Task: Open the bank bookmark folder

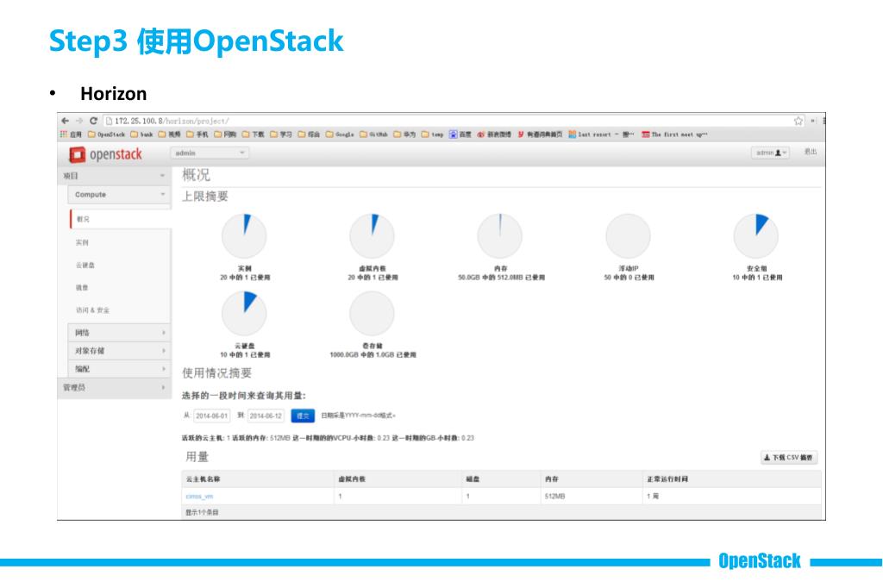Action: click(142, 134)
